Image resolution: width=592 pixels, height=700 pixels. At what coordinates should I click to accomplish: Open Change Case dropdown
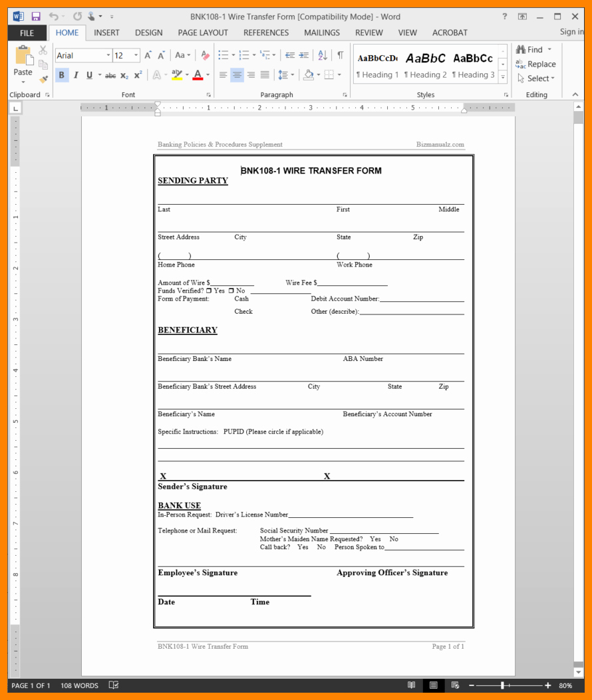pos(182,55)
